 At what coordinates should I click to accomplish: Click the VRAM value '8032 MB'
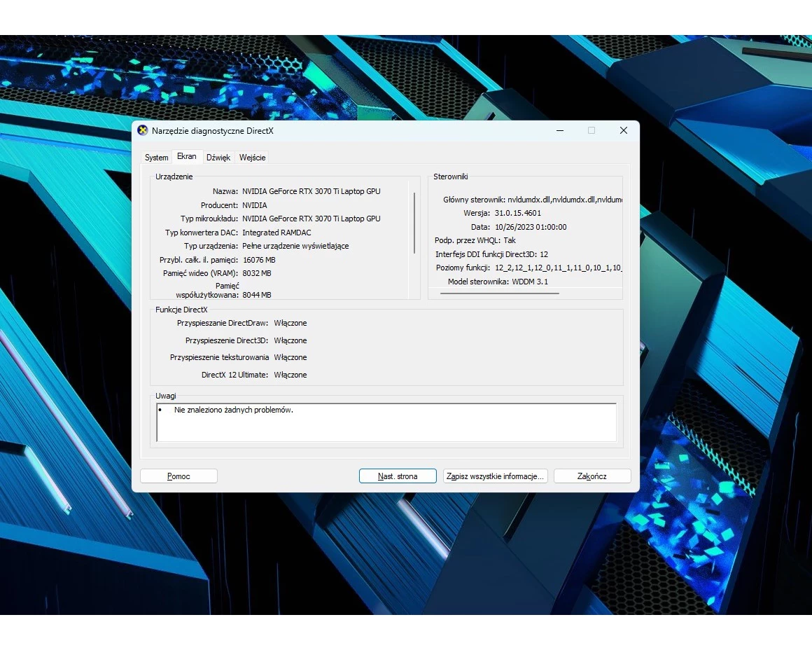257,273
